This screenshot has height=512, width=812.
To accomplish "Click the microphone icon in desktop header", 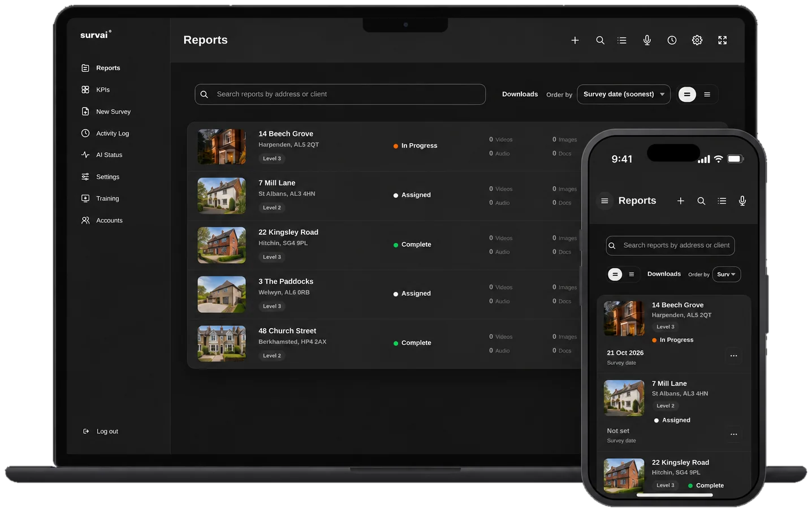I will coord(647,40).
